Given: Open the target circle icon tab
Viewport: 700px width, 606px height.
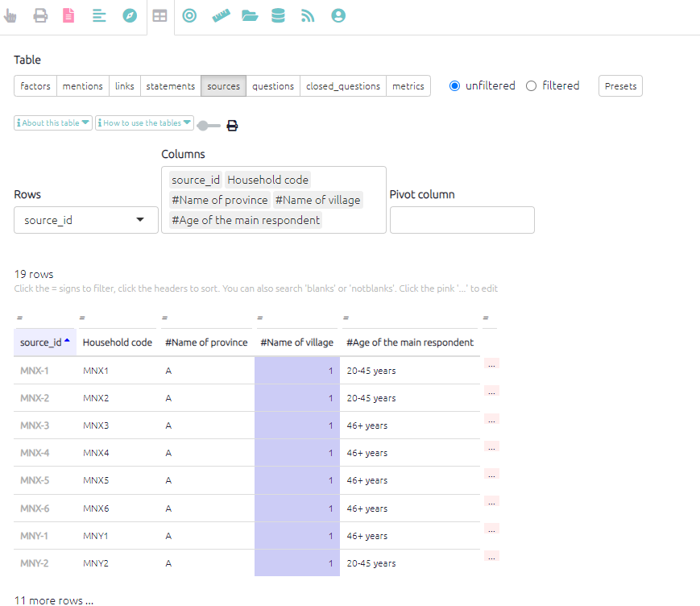Looking at the screenshot, I should [189, 16].
